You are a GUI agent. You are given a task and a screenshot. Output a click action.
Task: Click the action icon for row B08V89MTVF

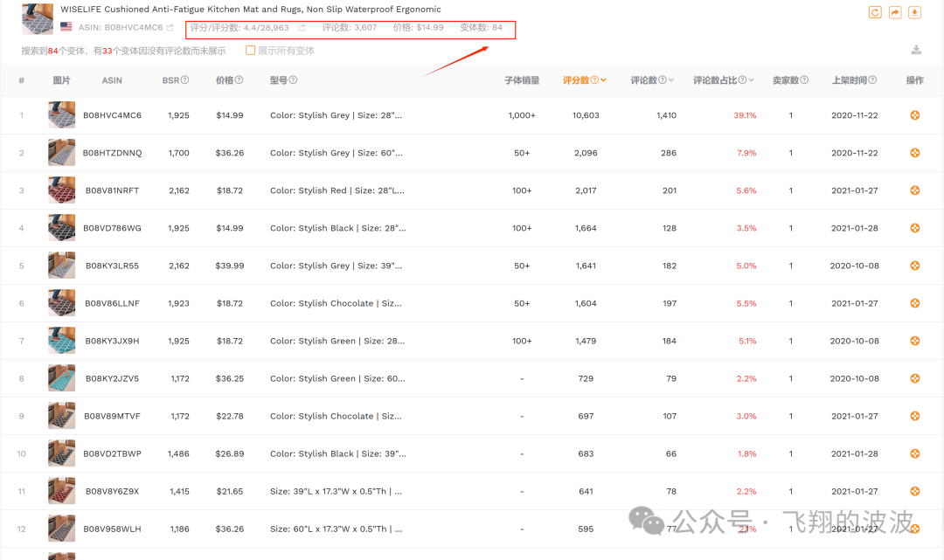point(915,416)
